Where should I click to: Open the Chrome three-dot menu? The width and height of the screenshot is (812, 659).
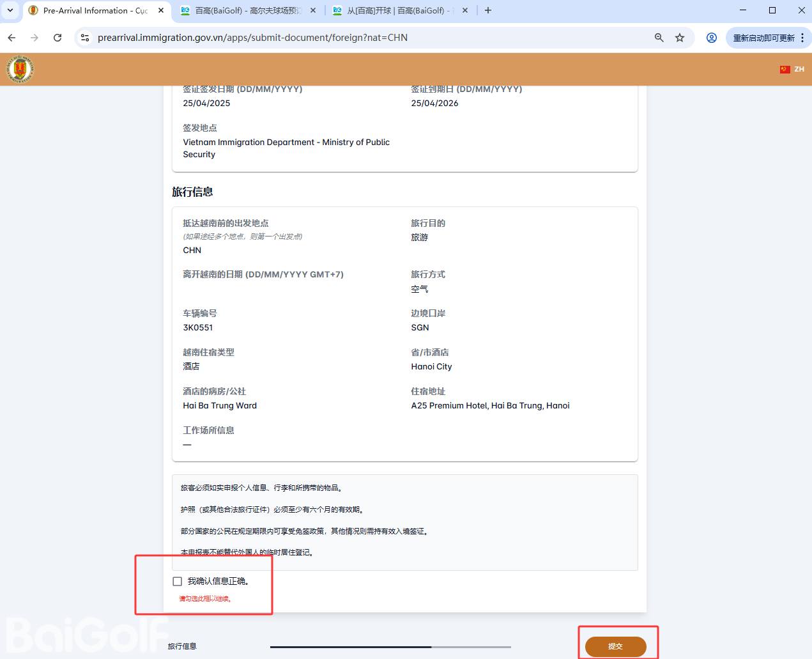tap(802, 38)
